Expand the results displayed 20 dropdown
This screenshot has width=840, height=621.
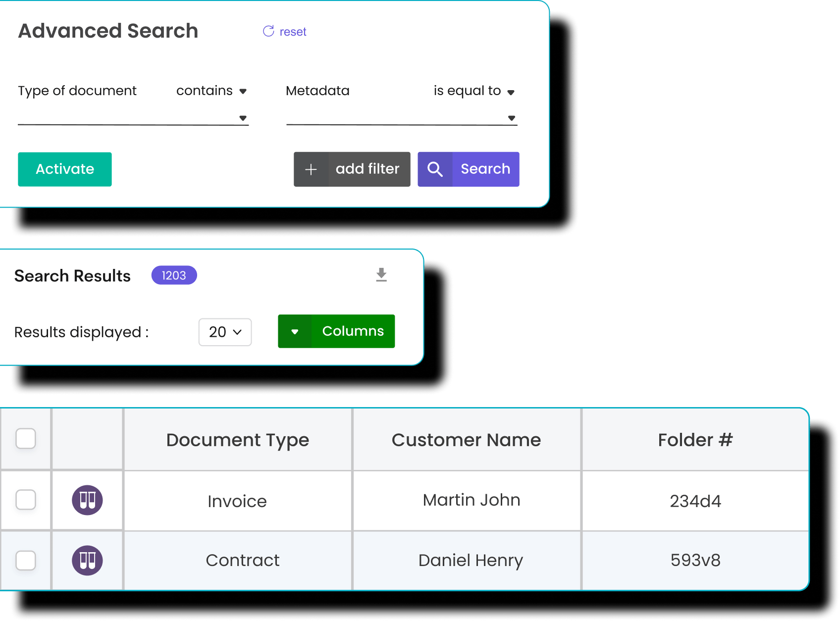click(x=225, y=332)
